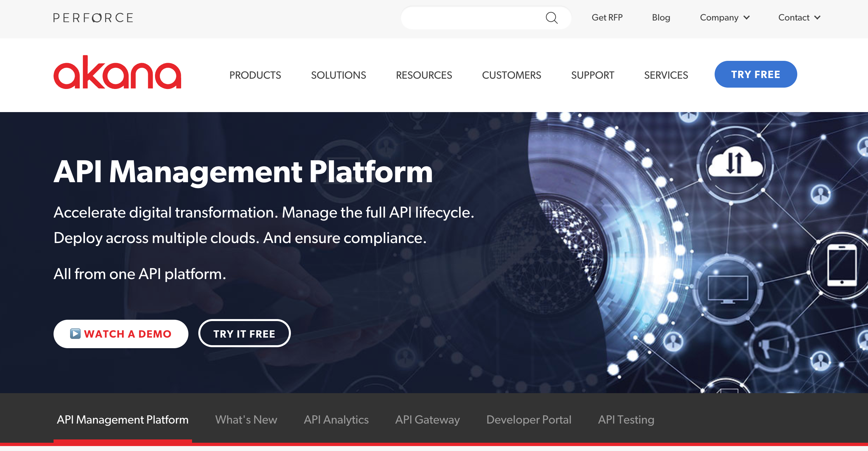Switch to the API Testing tab
868x451 pixels.
tap(626, 420)
